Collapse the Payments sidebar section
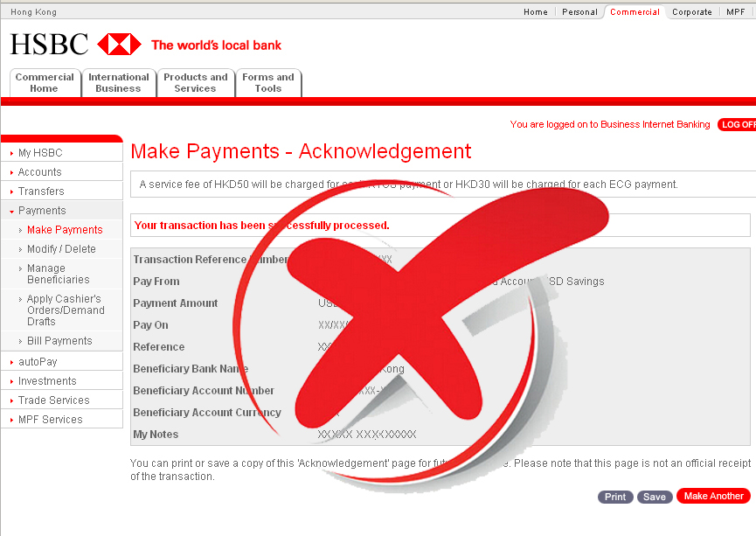 point(42,211)
